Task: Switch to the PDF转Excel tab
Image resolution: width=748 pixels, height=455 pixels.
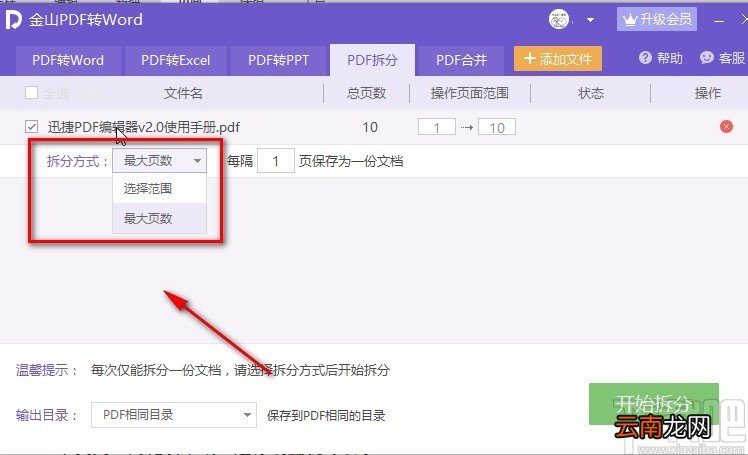Action: (176, 60)
